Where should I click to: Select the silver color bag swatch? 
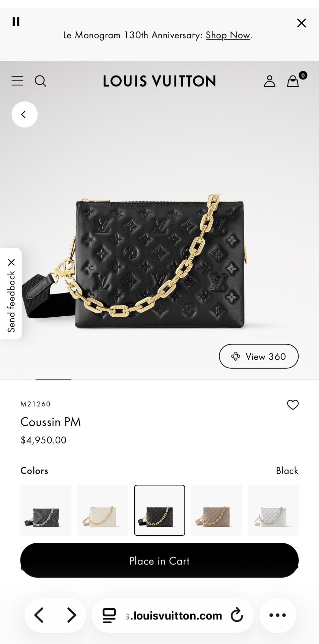point(273,510)
